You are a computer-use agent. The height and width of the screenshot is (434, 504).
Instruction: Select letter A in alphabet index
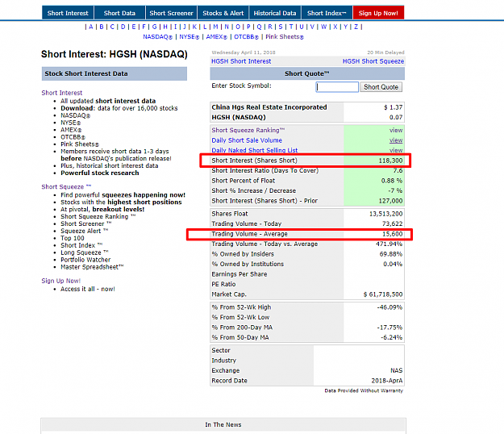pyautogui.click(x=91, y=27)
